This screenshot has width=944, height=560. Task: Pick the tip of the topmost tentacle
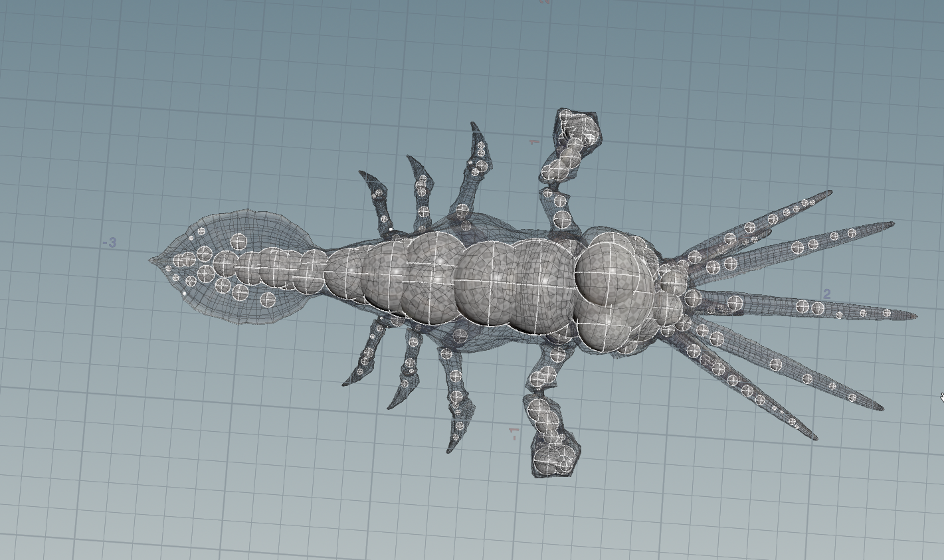(x=830, y=193)
